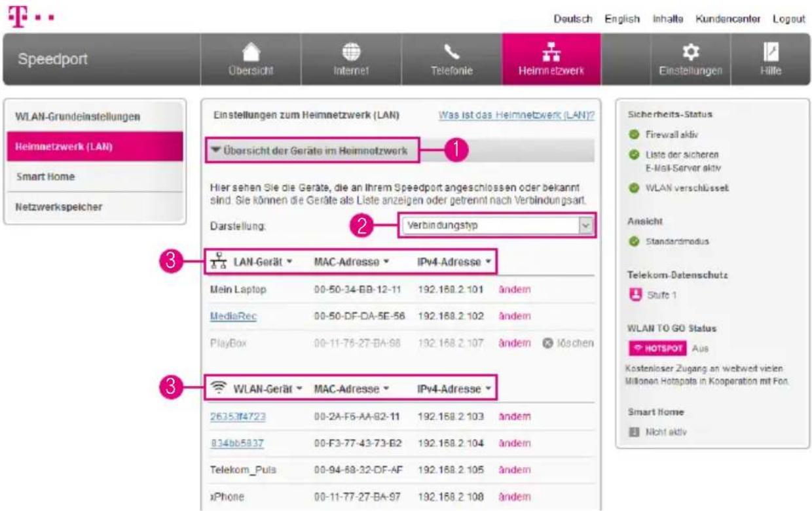Click ändern for Mein Laptop
Screen dimensions: 812x511
coord(515,289)
